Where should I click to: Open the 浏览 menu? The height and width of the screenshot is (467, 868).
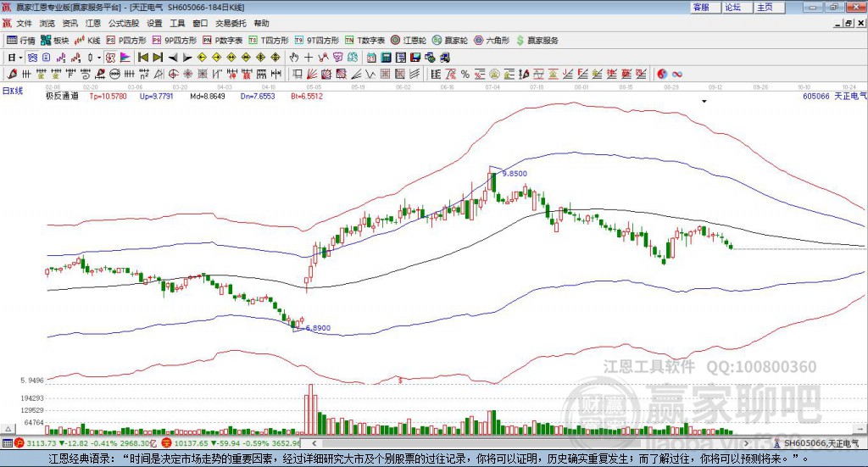coord(47,23)
